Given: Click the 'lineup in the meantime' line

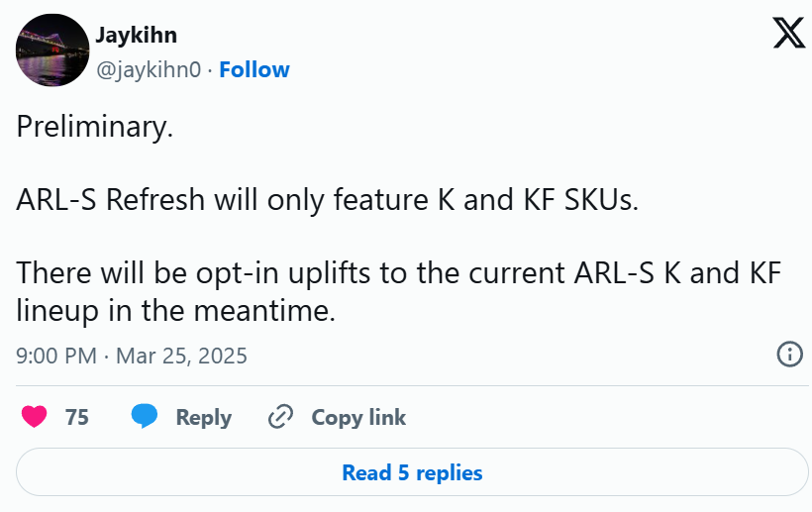Looking at the screenshot, I should (x=176, y=310).
